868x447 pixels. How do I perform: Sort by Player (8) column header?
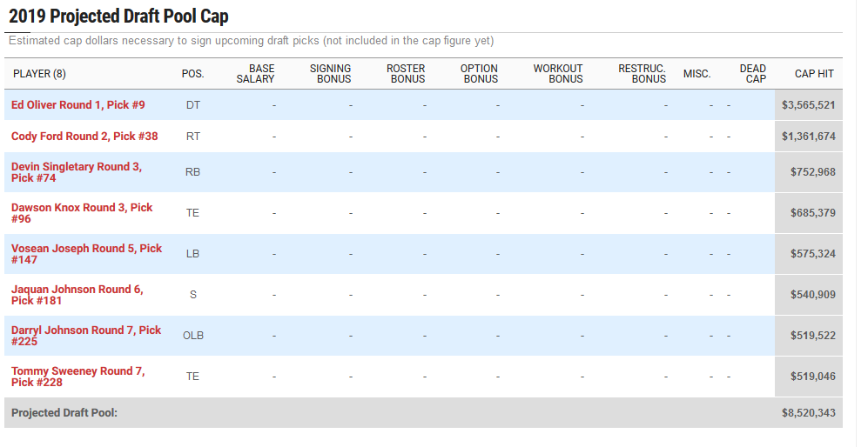click(39, 74)
